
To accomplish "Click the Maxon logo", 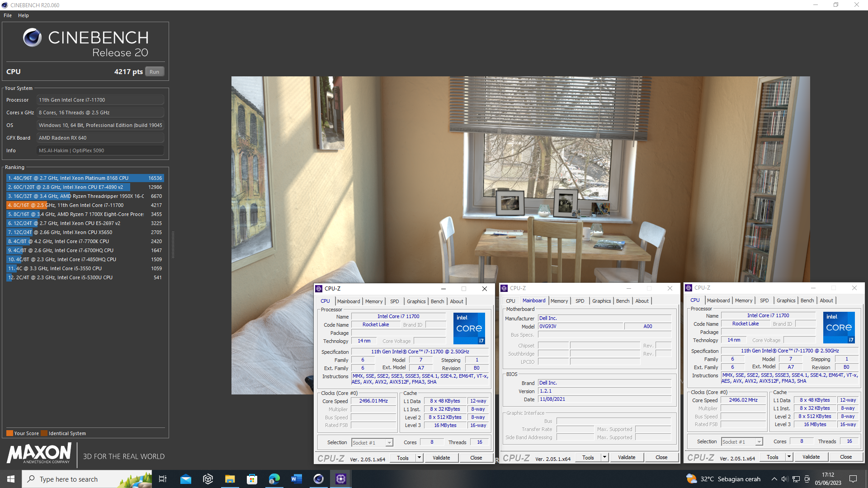I will (39, 453).
